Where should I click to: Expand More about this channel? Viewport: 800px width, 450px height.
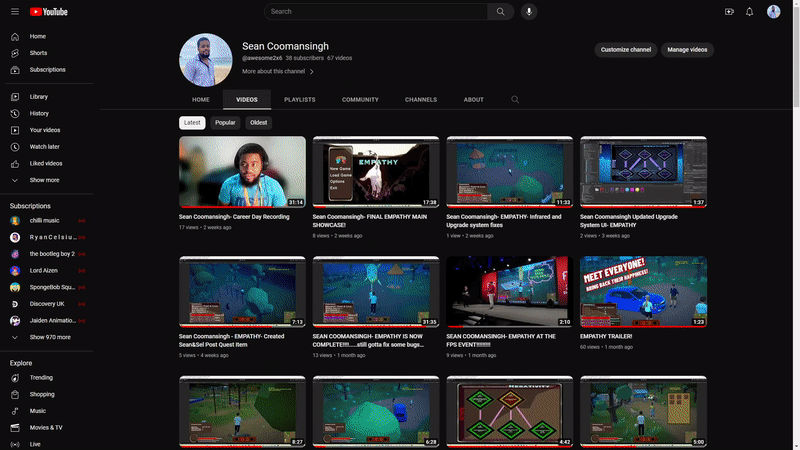(x=278, y=72)
